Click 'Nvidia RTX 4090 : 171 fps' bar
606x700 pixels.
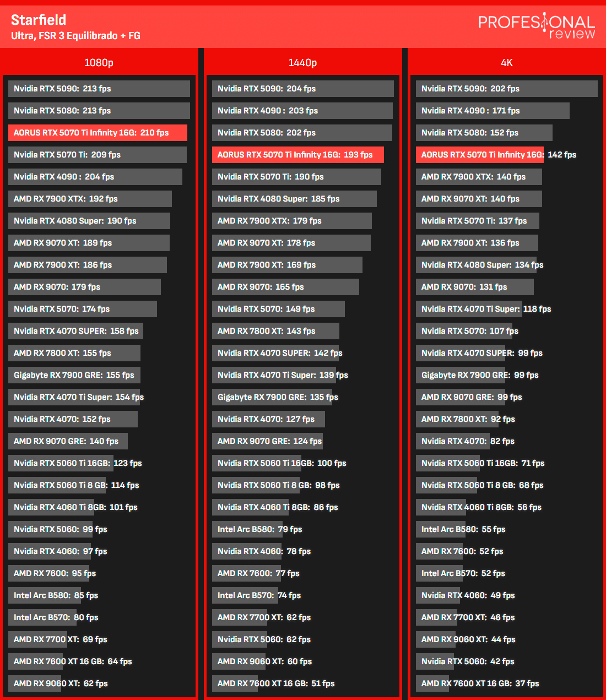point(493,111)
